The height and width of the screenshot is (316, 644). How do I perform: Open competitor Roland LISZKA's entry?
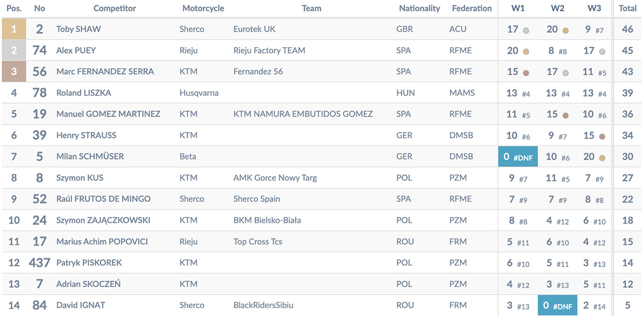pyautogui.click(x=84, y=93)
